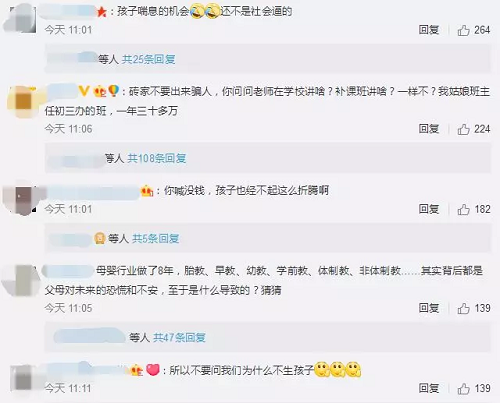Viewport: 500px width, 403px height.
Task: Like the 11:11 comment about 不生孩子
Action: [463, 389]
